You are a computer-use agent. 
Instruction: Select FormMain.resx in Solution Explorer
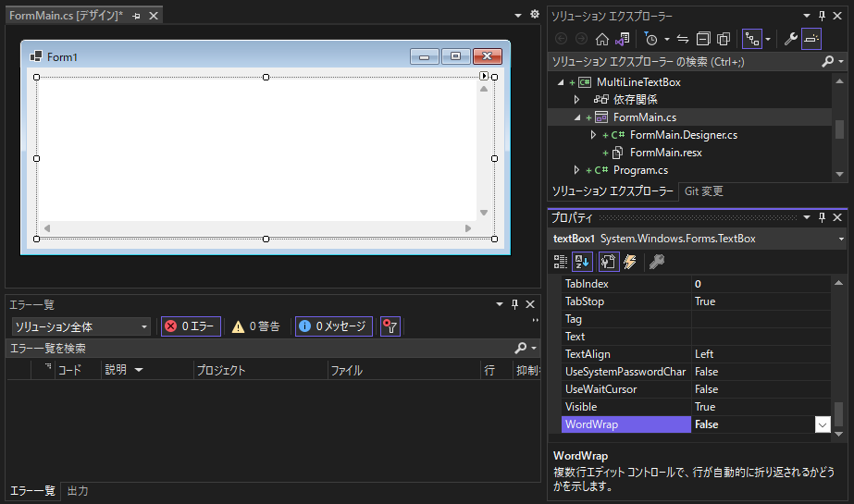(x=665, y=153)
